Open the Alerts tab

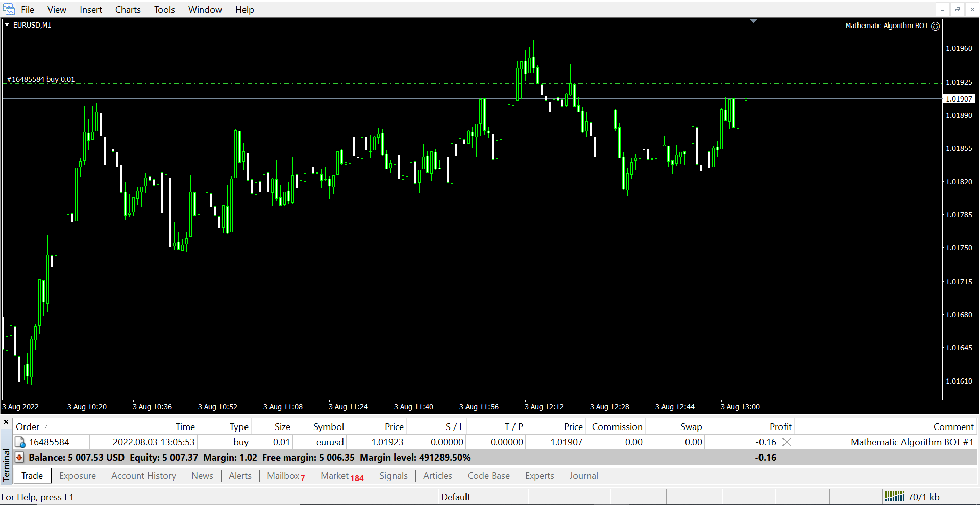pos(240,476)
